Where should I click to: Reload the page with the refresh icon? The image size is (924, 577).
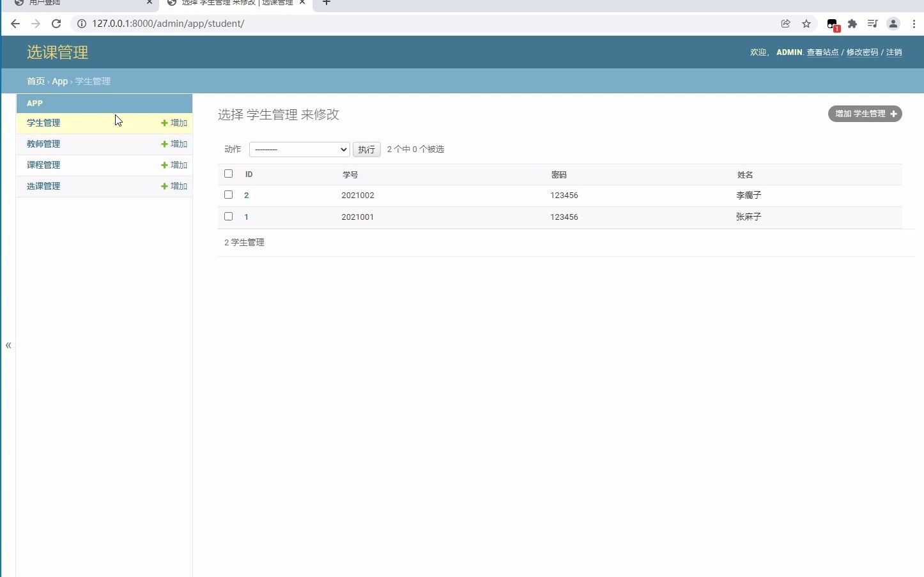pos(56,24)
